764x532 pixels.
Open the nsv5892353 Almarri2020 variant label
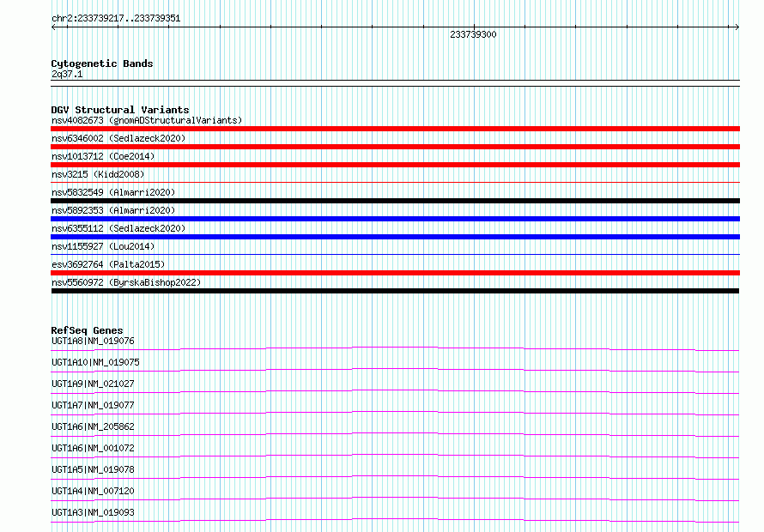(113, 210)
